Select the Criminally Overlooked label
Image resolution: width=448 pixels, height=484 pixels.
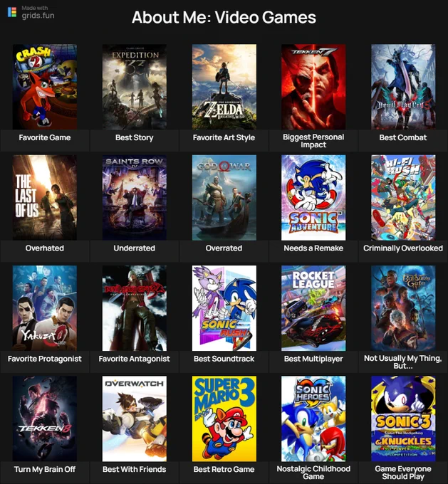(x=403, y=248)
